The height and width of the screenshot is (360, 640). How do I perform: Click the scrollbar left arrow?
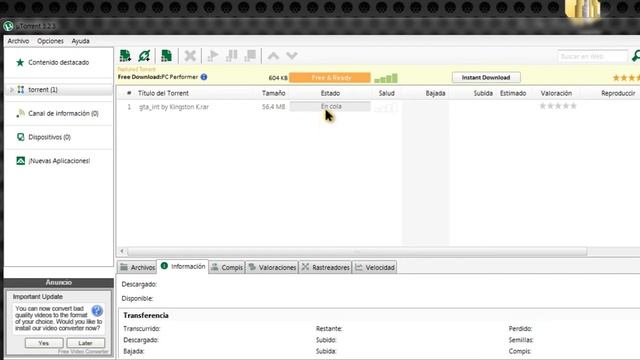coord(122,251)
